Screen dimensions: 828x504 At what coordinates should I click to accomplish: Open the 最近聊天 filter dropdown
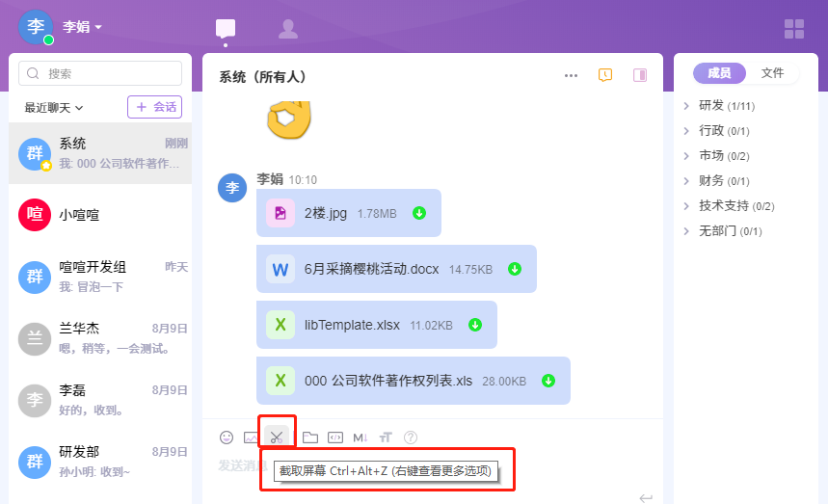[54, 107]
